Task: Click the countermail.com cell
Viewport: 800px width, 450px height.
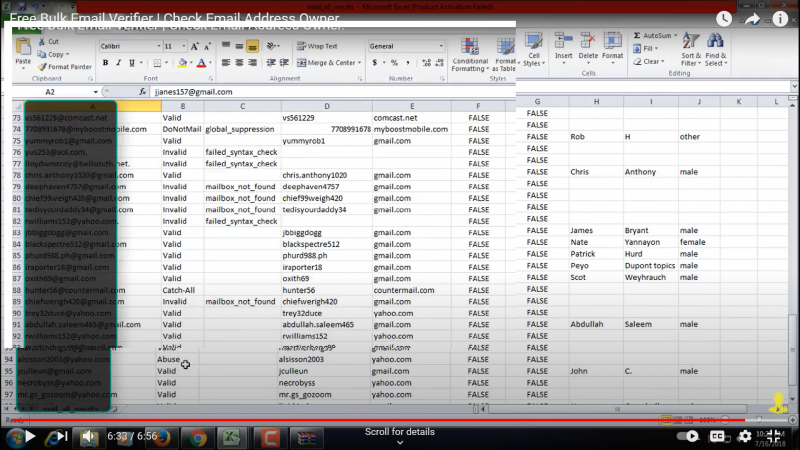Action: click(411, 290)
